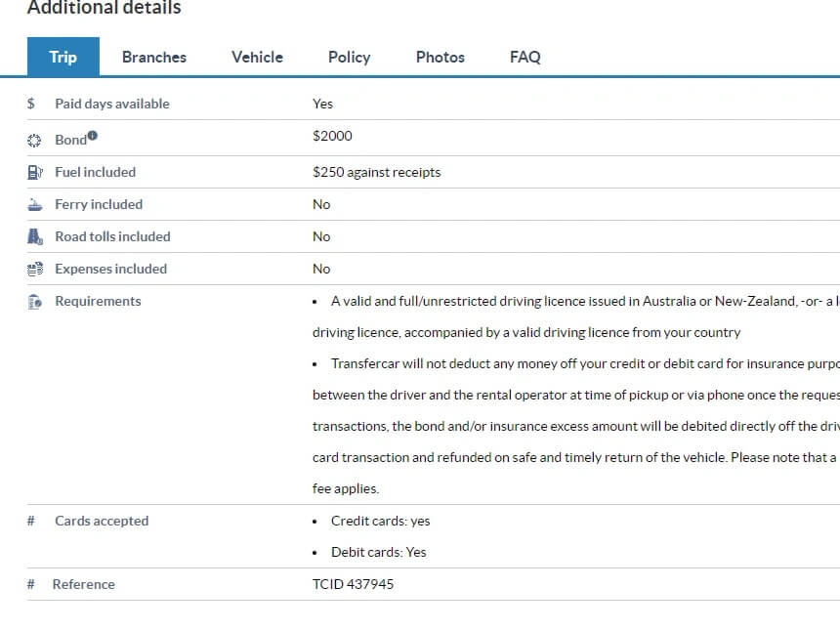Click 'No' value for Expenses included
This screenshot has height=630, width=840.
point(321,269)
